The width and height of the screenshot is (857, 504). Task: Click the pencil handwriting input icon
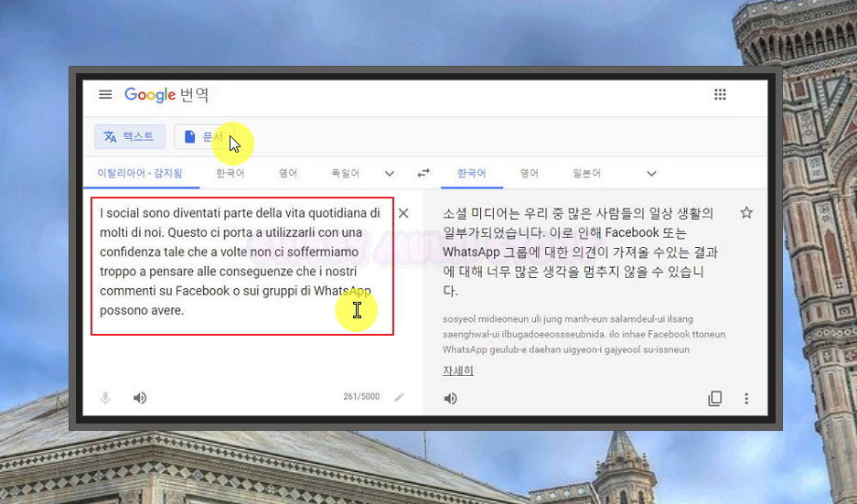pyautogui.click(x=400, y=397)
